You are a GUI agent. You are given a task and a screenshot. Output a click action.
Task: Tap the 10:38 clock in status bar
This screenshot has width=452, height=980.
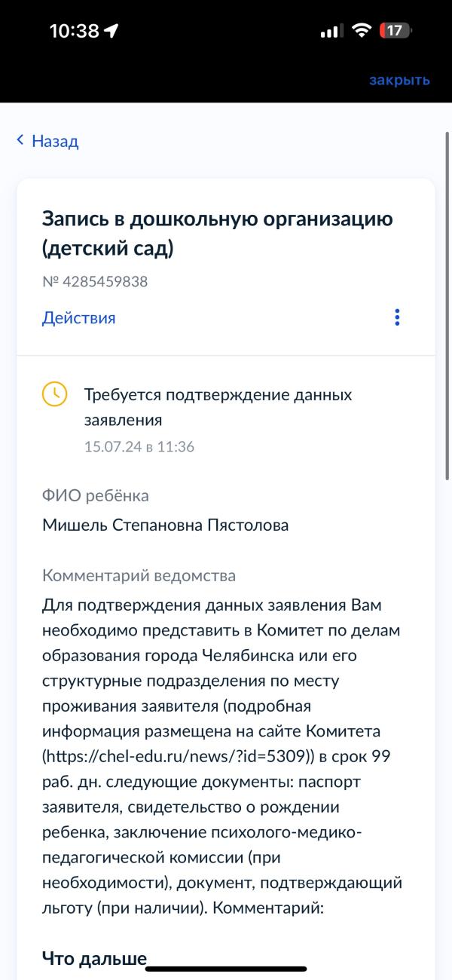click(75, 31)
